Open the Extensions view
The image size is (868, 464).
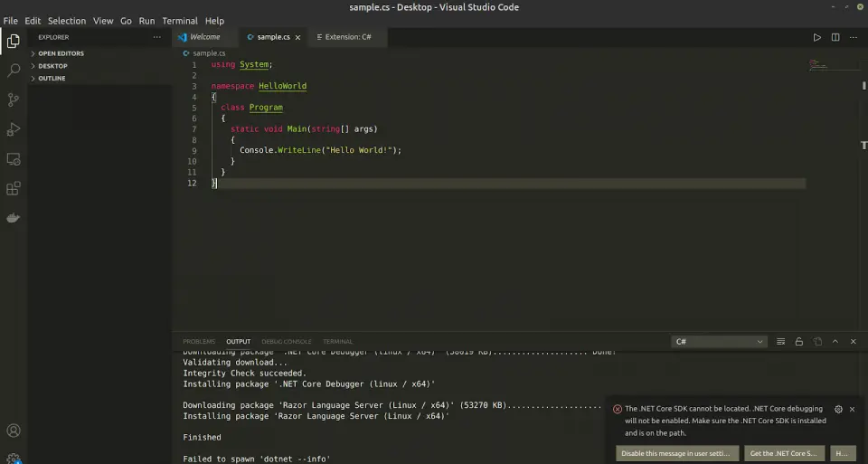tap(14, 189)
